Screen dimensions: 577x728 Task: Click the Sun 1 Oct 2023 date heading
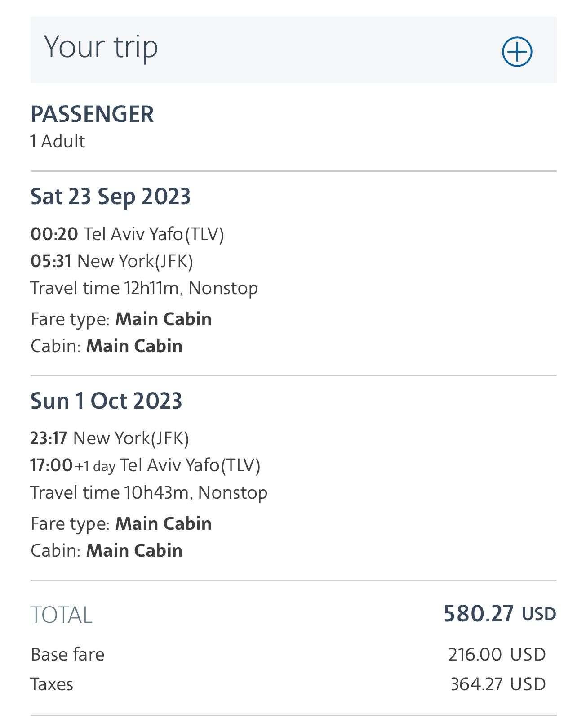click(x=106, y=401)
